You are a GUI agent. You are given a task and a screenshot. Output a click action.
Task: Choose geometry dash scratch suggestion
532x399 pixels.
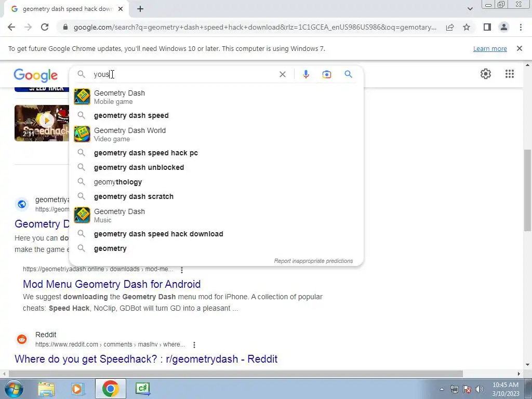tap(217, 196)
